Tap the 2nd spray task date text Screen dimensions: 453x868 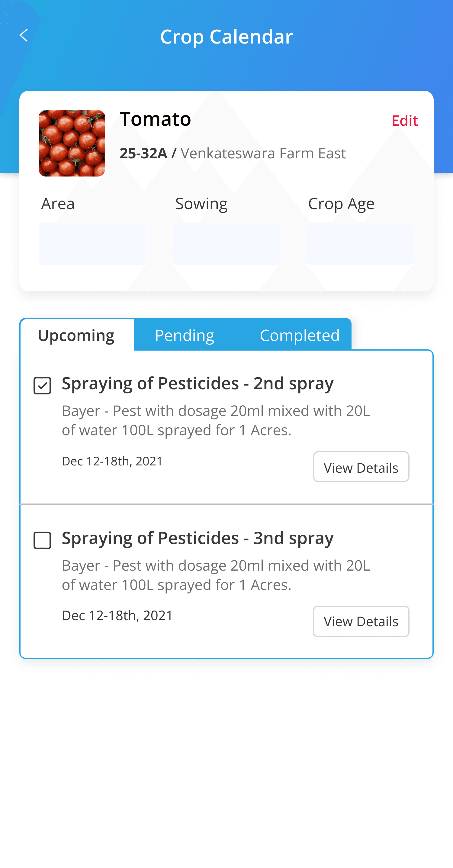pyautogui.click(x=112, y=461)
